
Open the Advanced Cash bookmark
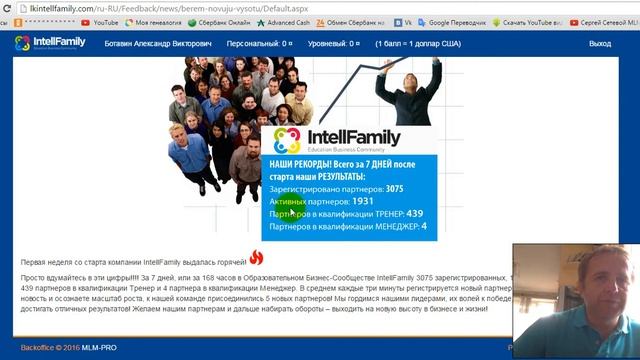pos(284,23)
